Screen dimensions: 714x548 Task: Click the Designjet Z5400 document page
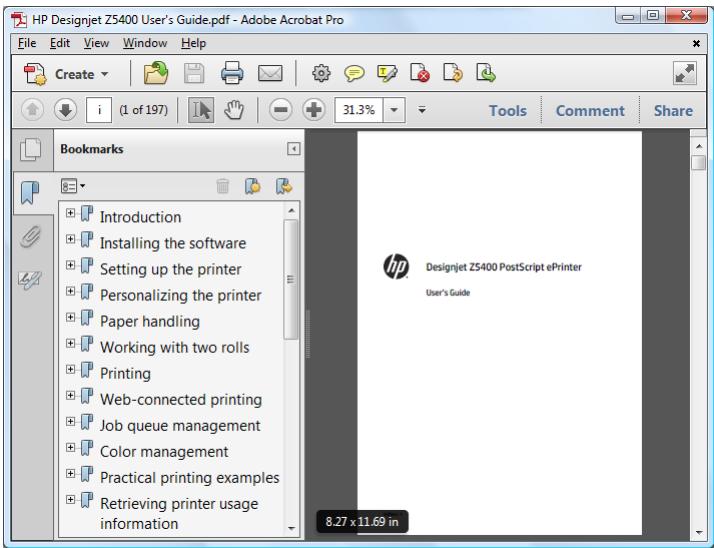pos(500,333)
